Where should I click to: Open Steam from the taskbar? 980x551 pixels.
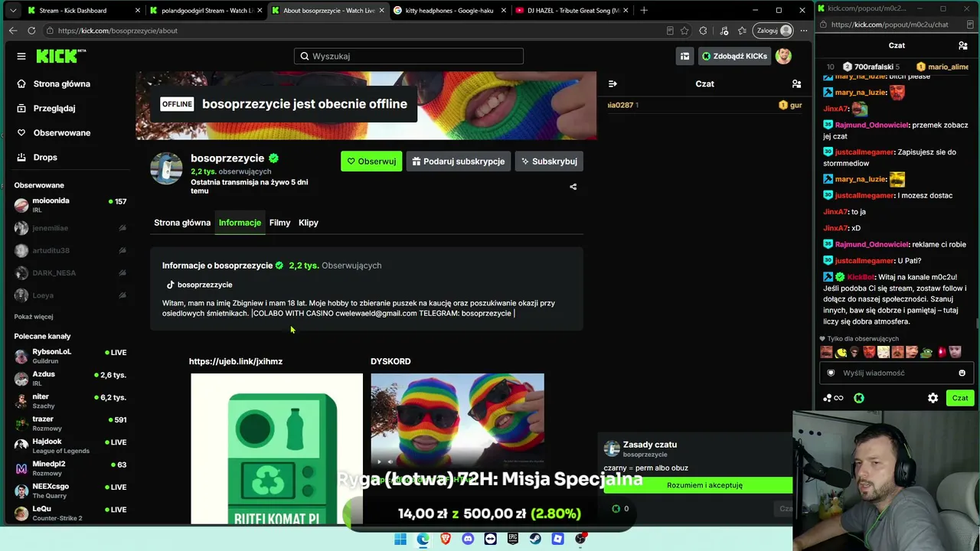coord(535,539)
